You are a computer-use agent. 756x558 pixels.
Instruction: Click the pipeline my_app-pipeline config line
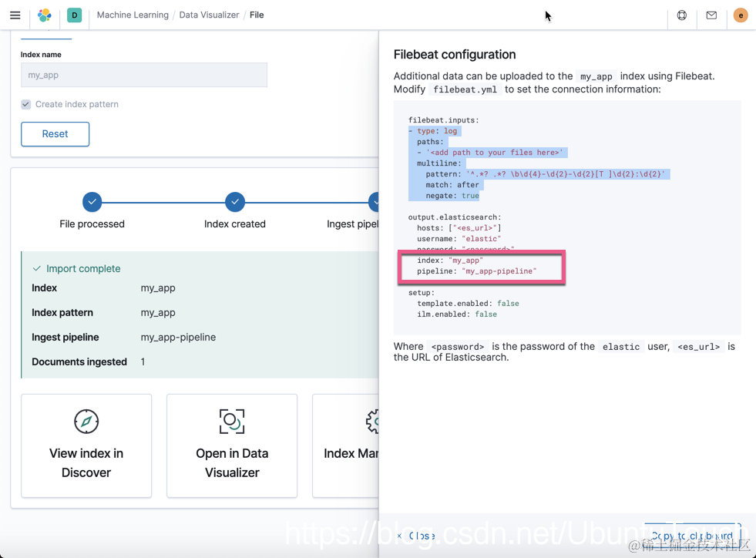(477, 271)
